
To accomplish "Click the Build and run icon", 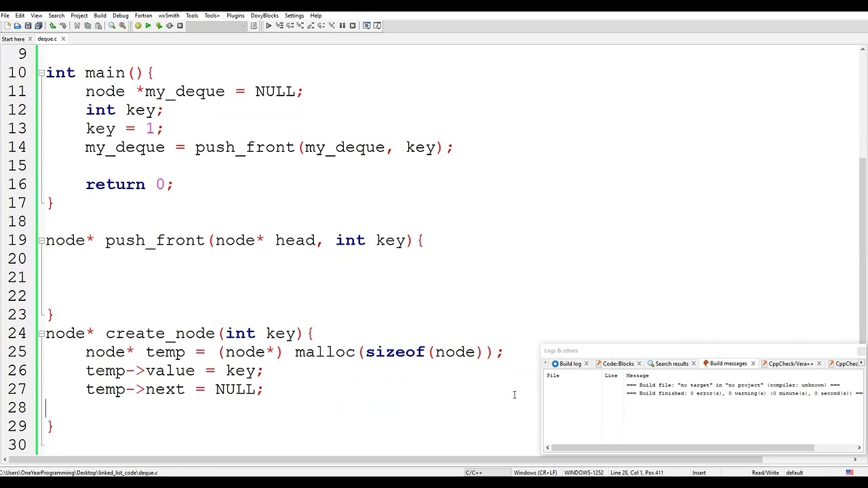I will click(x=159, y=26).
